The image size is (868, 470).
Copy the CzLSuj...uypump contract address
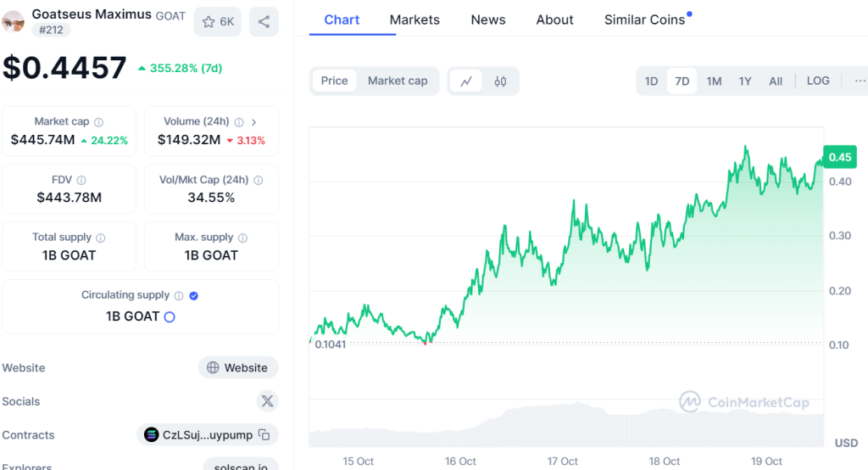(x=264, y=435)
